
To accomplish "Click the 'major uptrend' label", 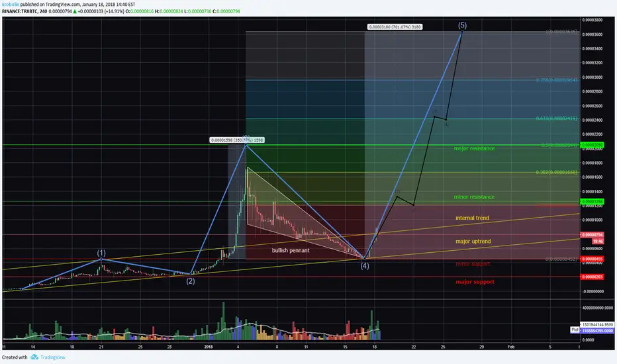I will (x=473, y=241).
